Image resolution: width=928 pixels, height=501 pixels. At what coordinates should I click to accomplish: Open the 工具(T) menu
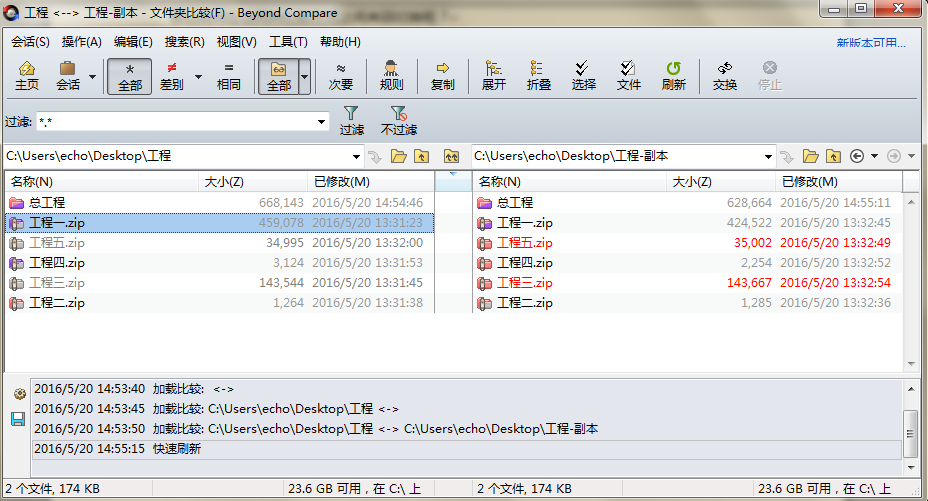tap(288, 42)
